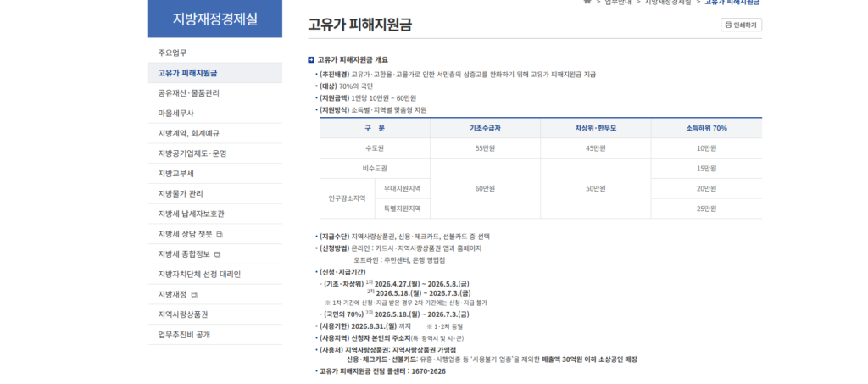
Task: Click external-link icon beside 지방세 상담 챗봇
Action: click(220, 235)
